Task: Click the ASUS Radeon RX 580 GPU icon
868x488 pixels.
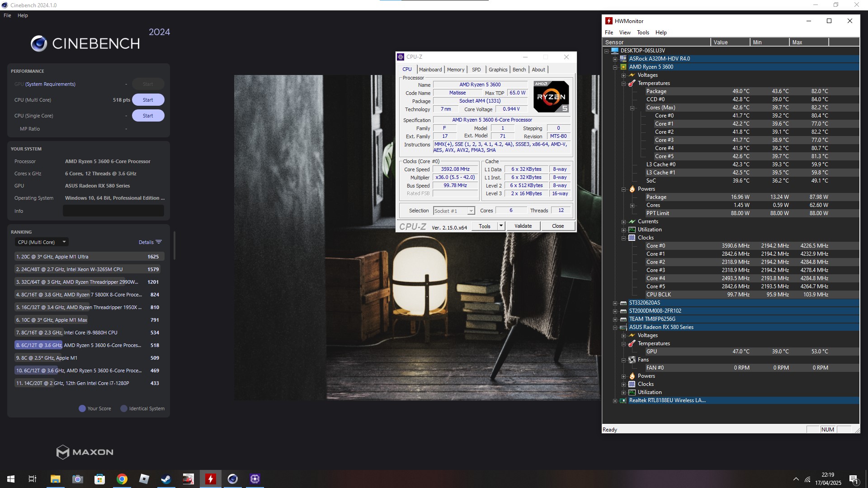Action: [623, 327]
